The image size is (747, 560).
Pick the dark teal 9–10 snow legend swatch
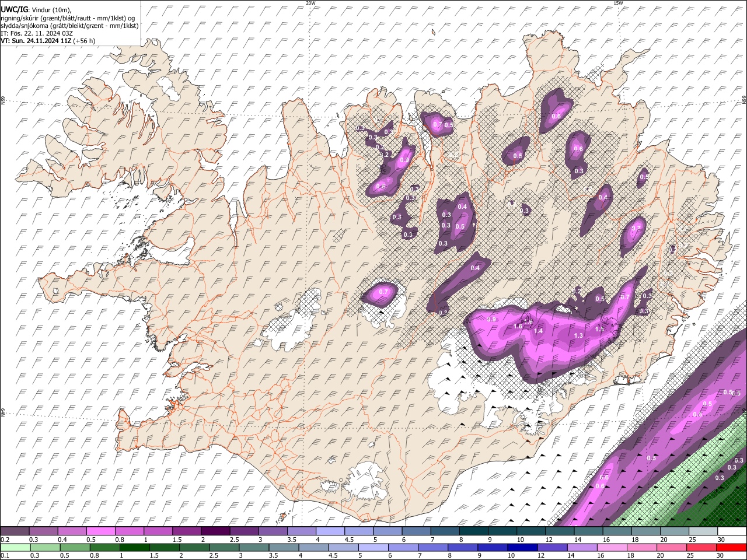click(502, 531)
